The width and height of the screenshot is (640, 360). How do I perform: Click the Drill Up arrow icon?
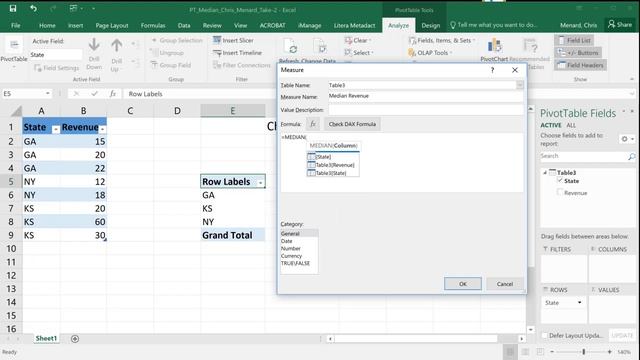coord(117,45)
